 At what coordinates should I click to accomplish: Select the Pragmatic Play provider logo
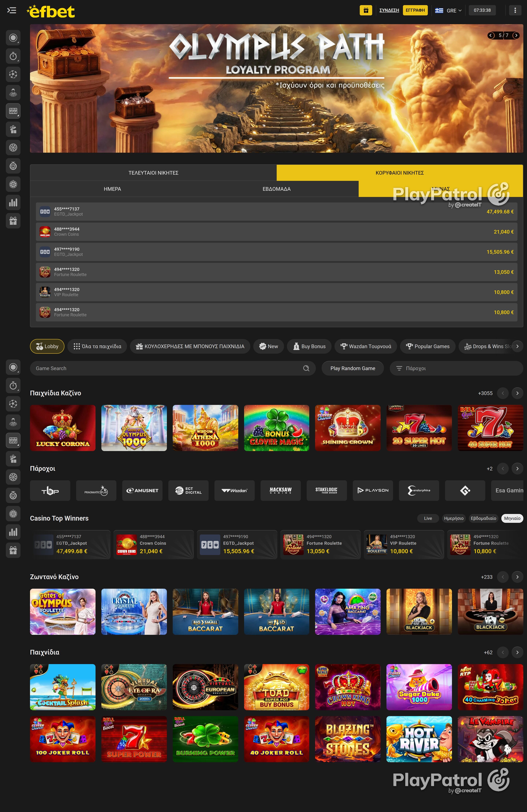click(x=96, y=491)
